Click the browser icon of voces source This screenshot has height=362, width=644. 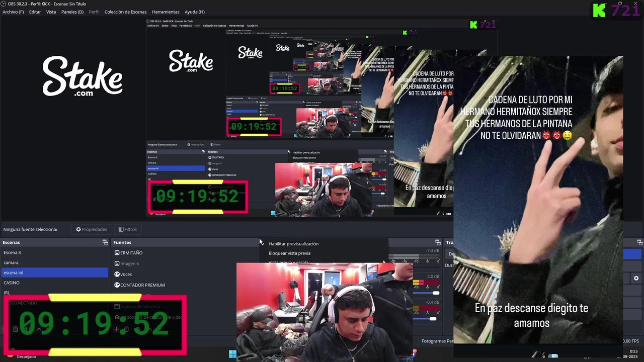117,274
